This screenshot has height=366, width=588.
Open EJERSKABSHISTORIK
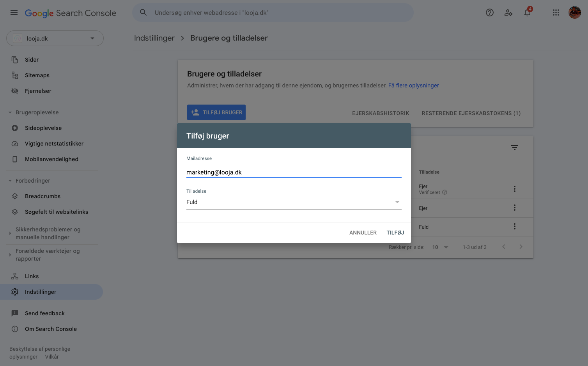tap(381, 113)
